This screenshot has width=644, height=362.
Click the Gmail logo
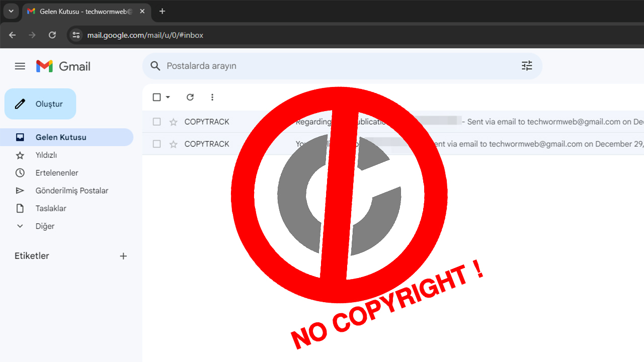point(63,66)
